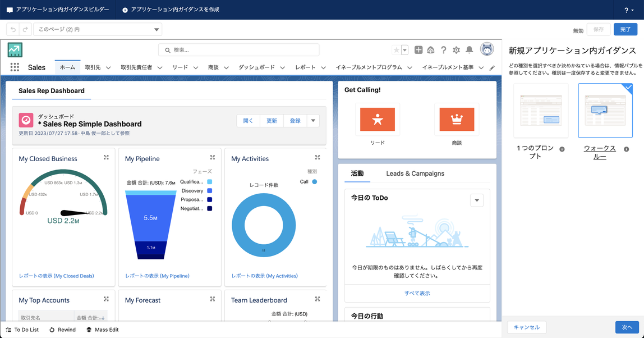Click the 更新 dashboard button
Viewport: 644px width, 338px height.
[272, 121]
